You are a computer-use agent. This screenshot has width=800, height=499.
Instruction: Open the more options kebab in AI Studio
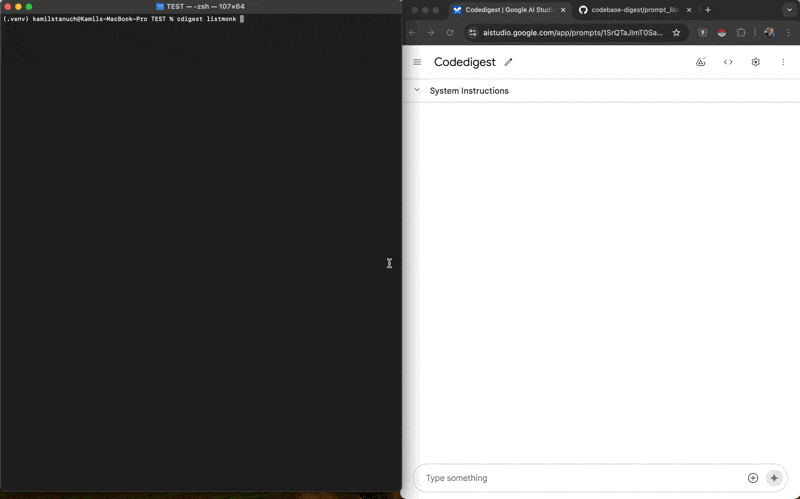click(x=783, y=62)
